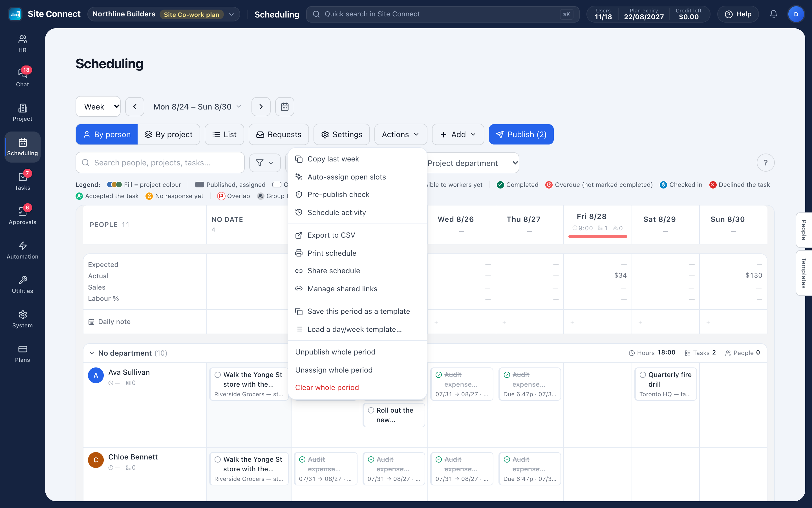Switch to By project view
812x508 pixels.
pyautogui.click(x=168, y=134)
